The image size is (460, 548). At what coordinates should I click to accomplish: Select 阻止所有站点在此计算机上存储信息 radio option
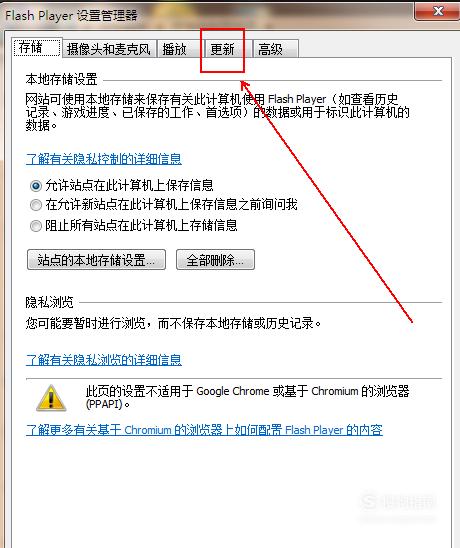tap(36, 226)
